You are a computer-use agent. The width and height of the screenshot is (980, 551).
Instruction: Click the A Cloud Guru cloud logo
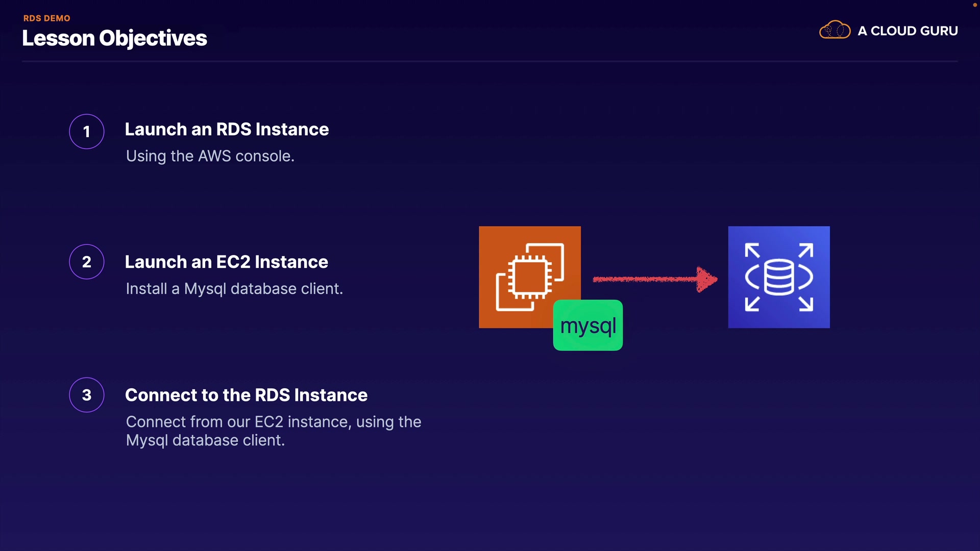click(835, 30)
